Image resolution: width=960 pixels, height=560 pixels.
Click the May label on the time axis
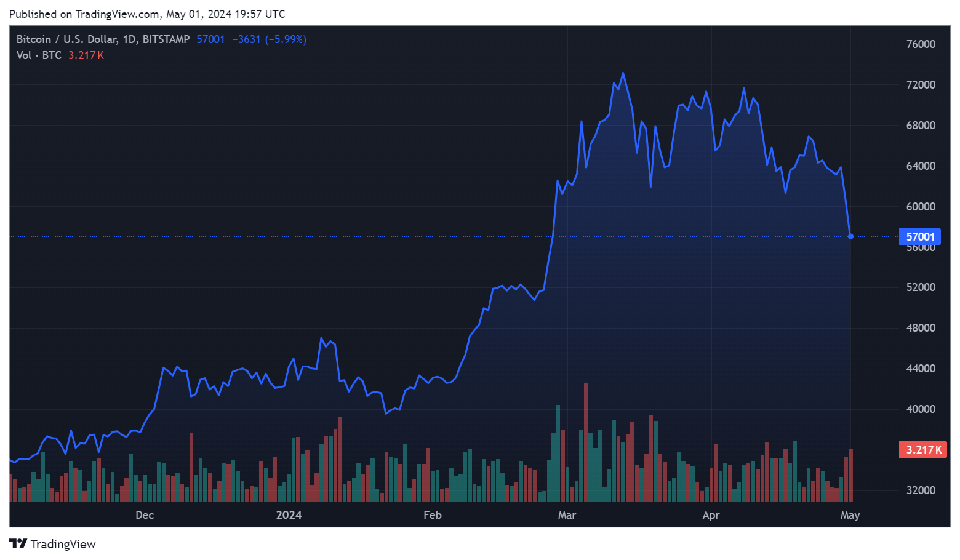(850, 515)
